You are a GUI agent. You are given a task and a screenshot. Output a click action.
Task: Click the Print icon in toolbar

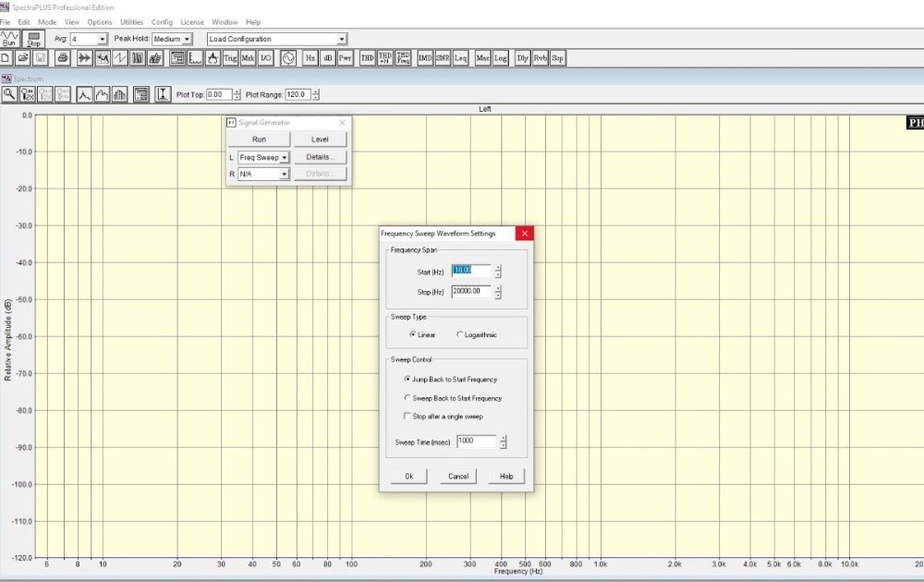click(63, 57)
